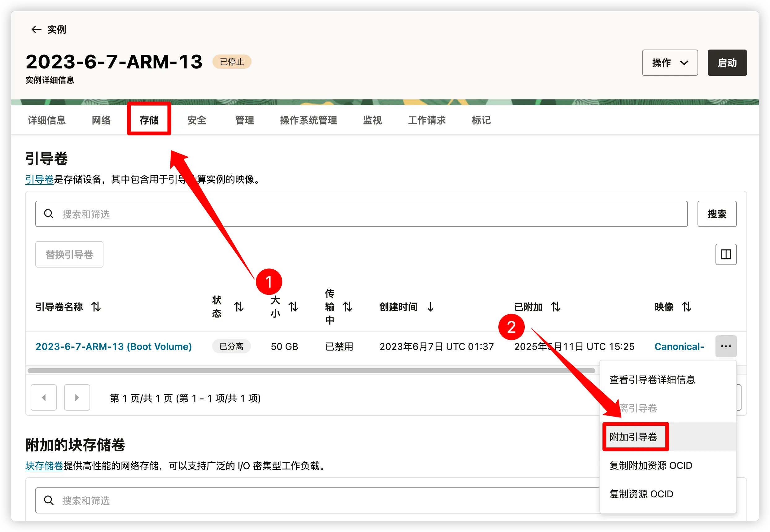
Task: Open the 2023-6-7-ARM-13 (Boot Volume) link
Action: [x=113, y=346]
